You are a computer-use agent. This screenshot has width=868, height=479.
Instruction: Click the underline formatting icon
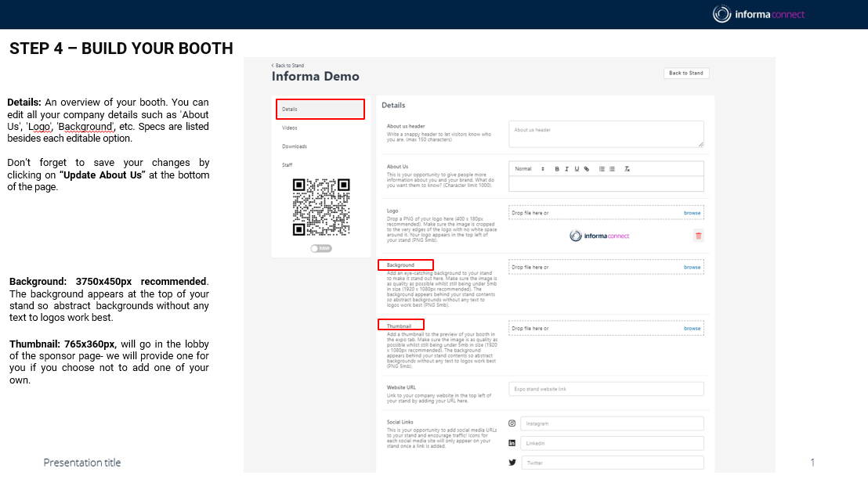pos(577,169)
